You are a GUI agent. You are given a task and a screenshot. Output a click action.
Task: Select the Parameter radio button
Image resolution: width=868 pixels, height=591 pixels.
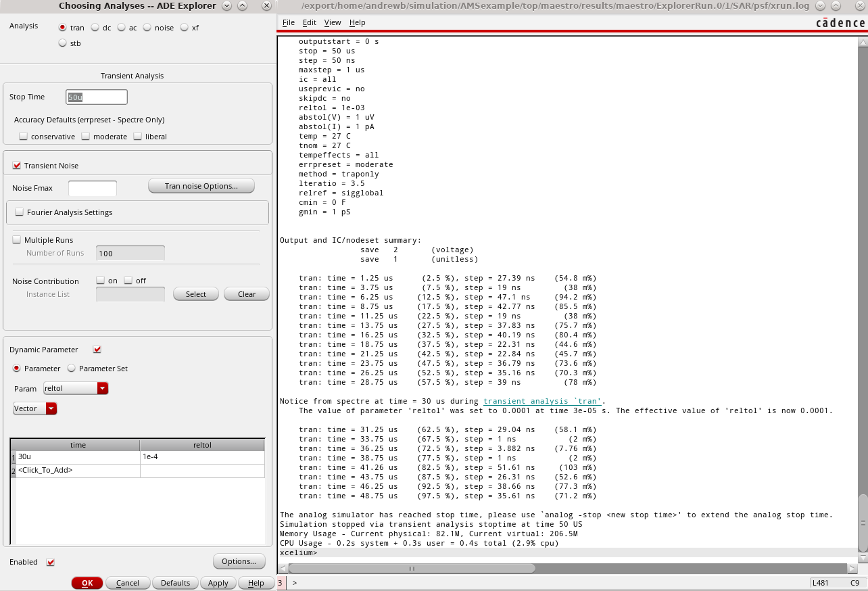(x=17, y=369)
